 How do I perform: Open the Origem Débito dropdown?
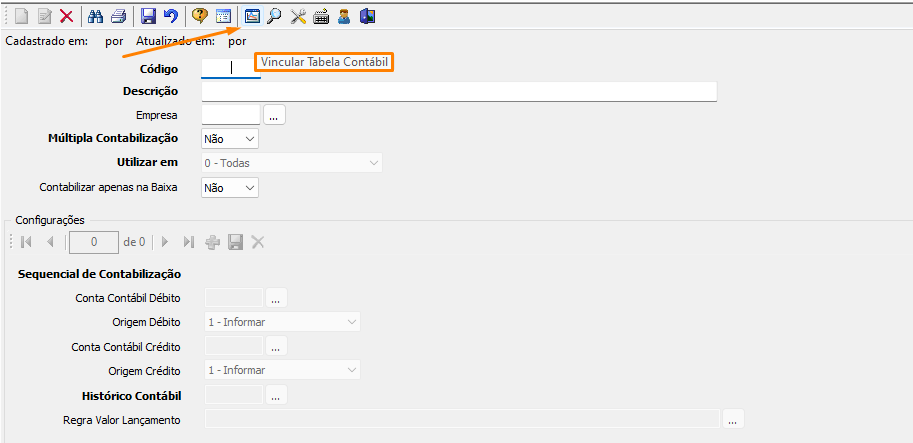coord(283,322)
